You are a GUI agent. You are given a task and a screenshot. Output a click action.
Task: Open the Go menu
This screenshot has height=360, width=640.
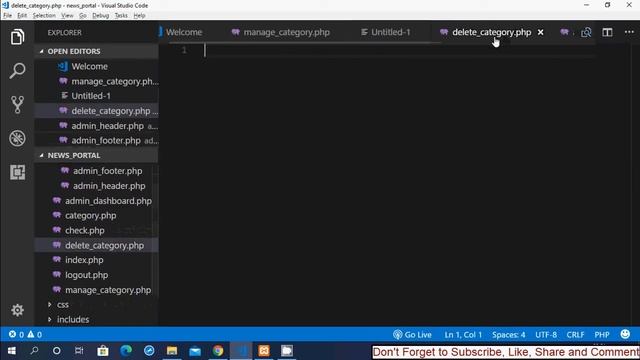click(x=83, y=16)
